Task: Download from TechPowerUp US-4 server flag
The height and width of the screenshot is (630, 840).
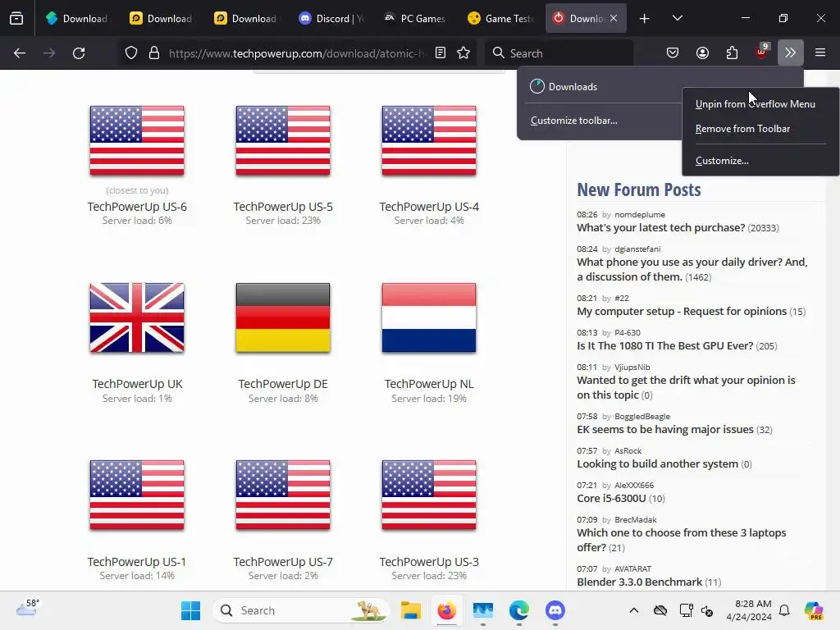Action: tap(429, 140)
